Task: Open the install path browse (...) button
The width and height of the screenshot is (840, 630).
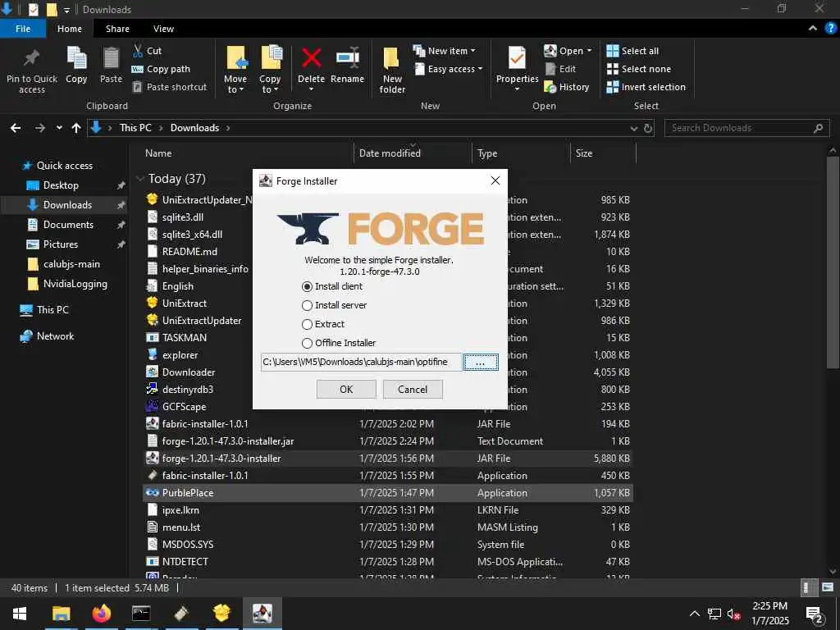Action: pos(481,362)
